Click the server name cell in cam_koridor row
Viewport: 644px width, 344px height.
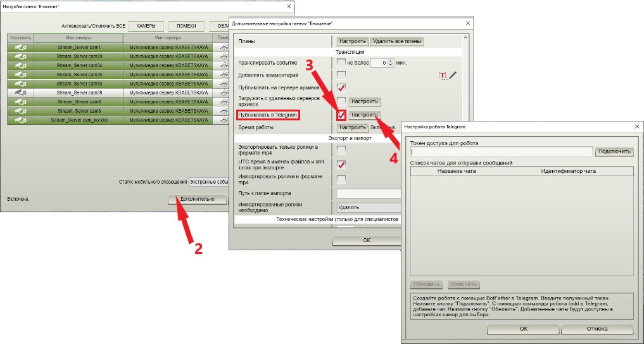click(168, 120)
